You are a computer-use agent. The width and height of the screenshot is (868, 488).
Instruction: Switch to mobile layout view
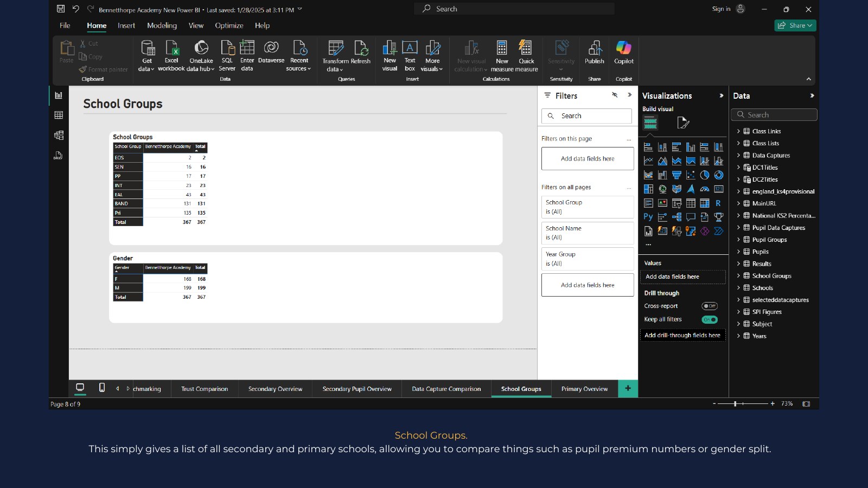102,388
